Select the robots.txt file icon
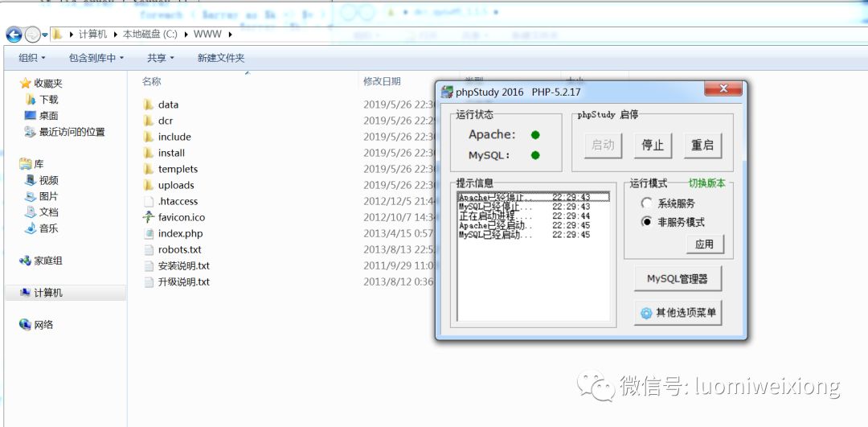The height and width of the screenshot is (427, 868). [x=149, y=249]
